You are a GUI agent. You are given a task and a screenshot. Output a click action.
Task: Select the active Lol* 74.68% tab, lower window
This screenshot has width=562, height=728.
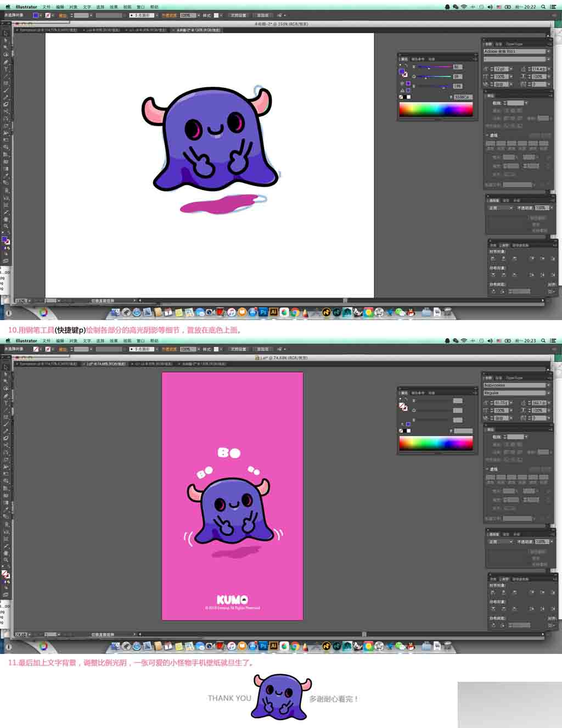(105, 363)
